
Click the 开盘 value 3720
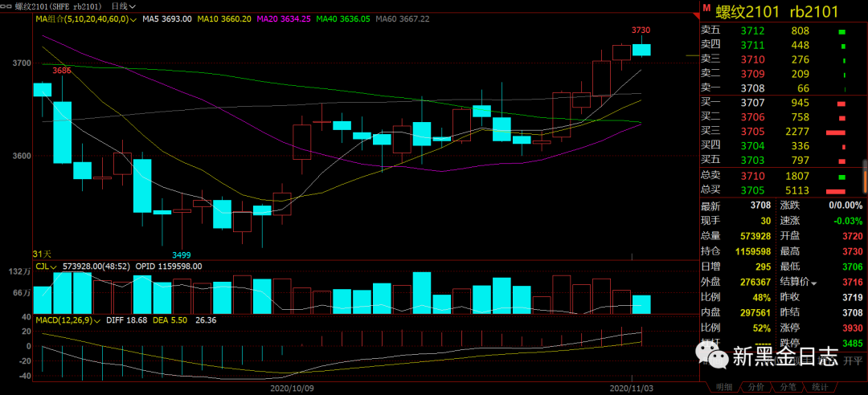(x=853, y=236)
